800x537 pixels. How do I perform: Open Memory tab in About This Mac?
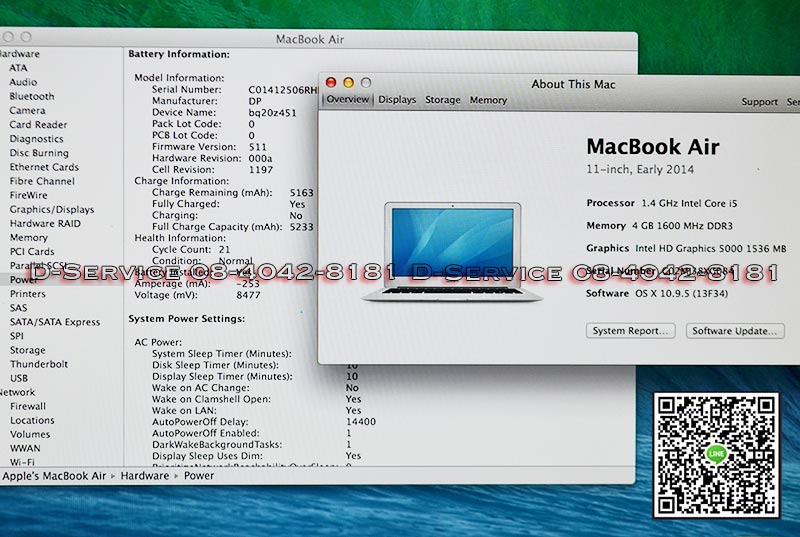[x=488, y=100]
